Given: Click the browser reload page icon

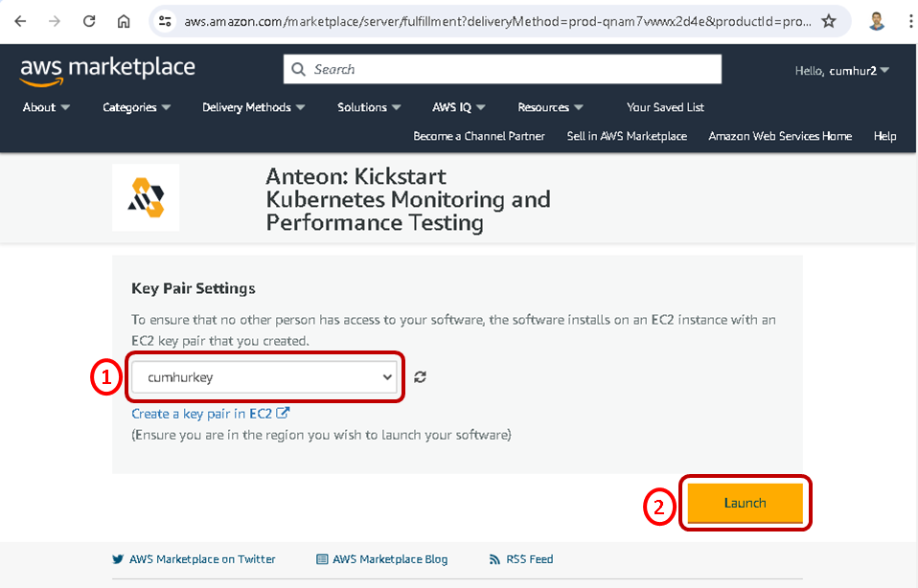Looking at the screenshot, I should (x=89, y=21).
